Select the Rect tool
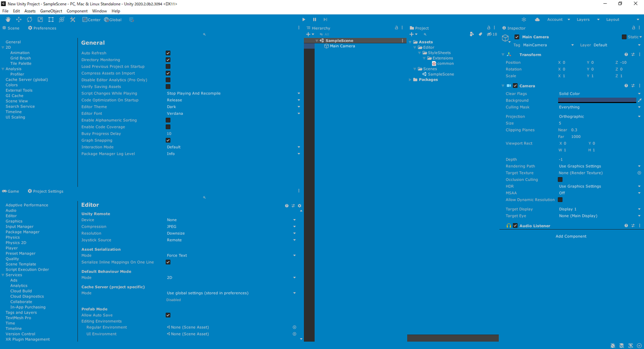Image resolution: width=644 pixels, height=349 pixels. 51,19
